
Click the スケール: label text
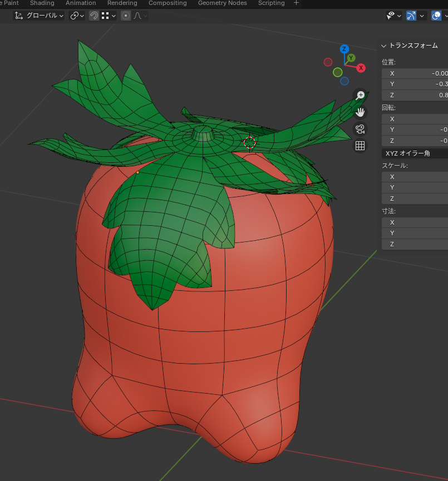tap(395, 166)
